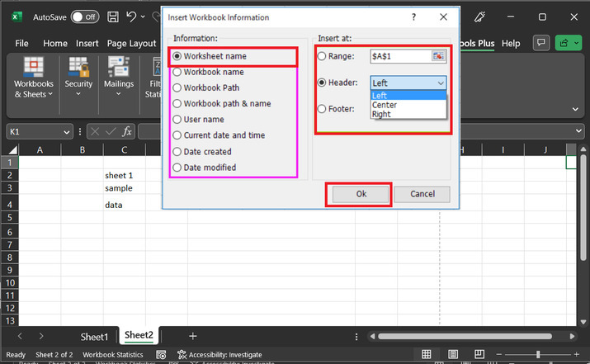Choose Current date and time option
This screenshot has height=364, width=590.
(x=219, y=135)
